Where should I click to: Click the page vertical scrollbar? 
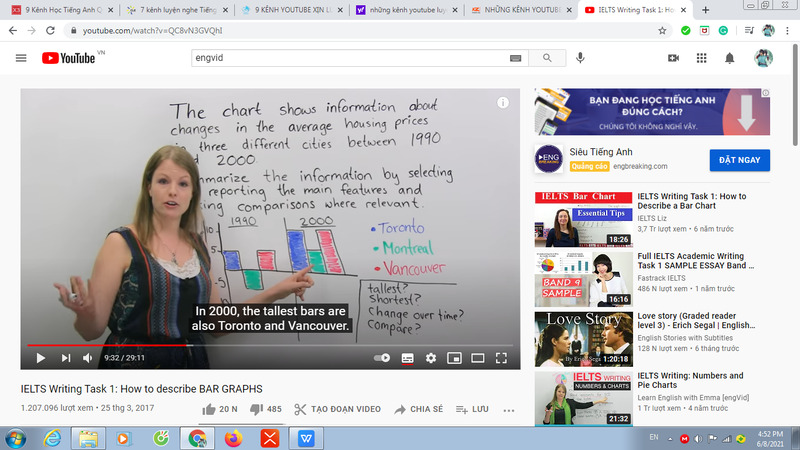click(795, 94)
